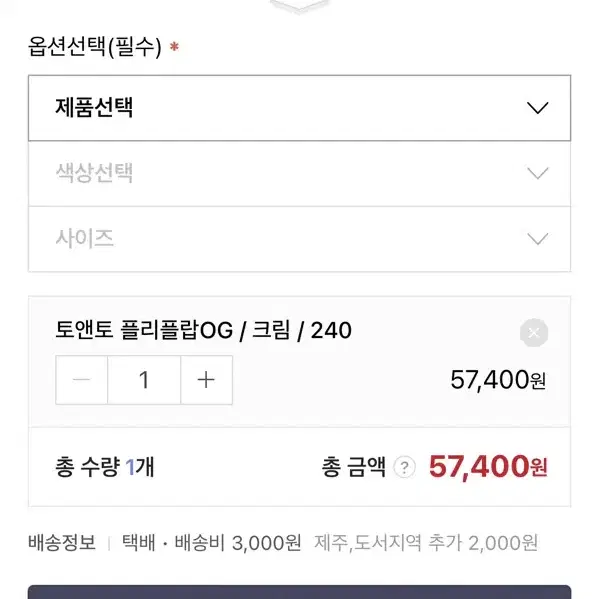This screenshot has height=599, width=599.
Task: Open the 사이즈 size dropdown
Action: [299, 239]
